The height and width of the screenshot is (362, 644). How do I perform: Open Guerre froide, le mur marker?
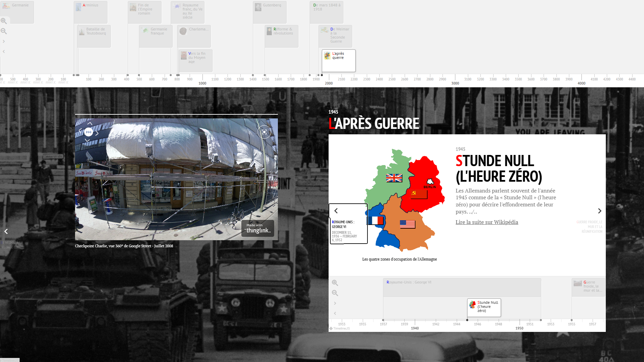(588, 287)
